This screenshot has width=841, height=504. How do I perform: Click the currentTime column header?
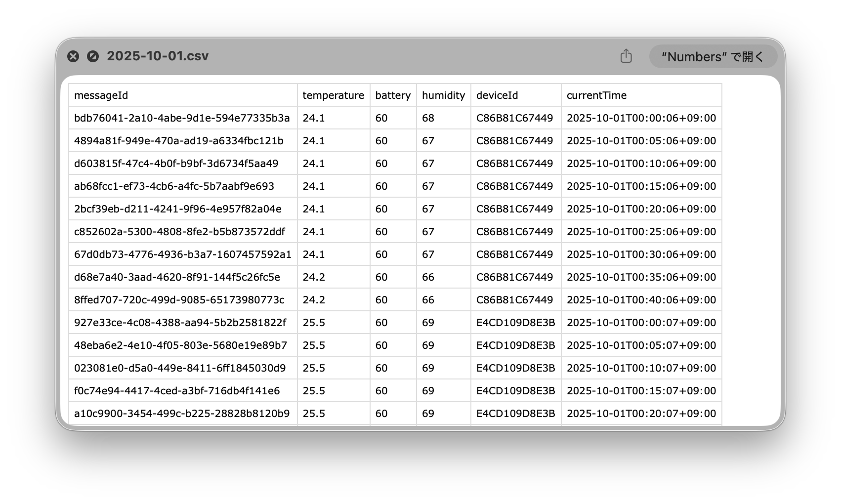[596, 95]
